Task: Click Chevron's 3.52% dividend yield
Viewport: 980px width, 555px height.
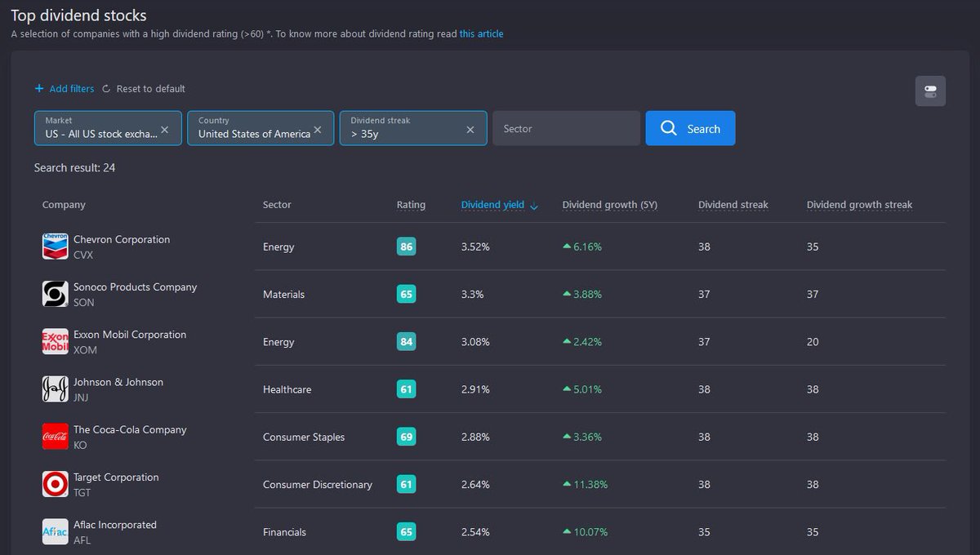Action: point(475,246)
